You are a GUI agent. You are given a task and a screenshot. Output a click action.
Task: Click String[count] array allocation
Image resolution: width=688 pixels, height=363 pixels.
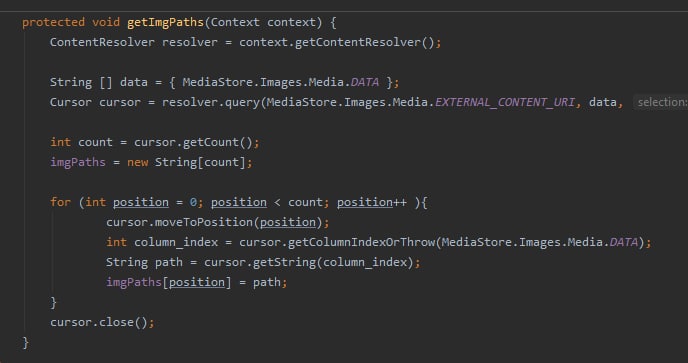click(x=200, y=162)
